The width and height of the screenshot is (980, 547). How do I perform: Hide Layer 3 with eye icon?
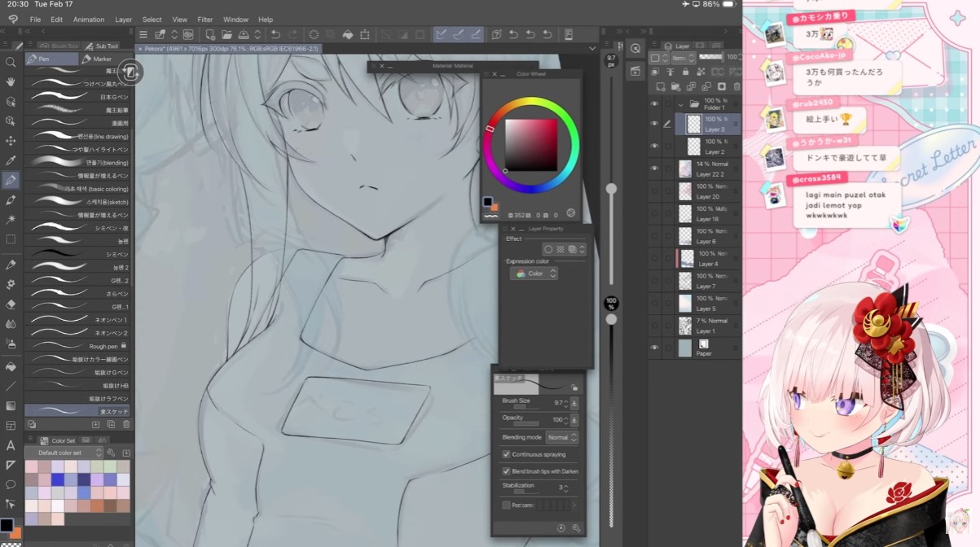coord(654,124)
